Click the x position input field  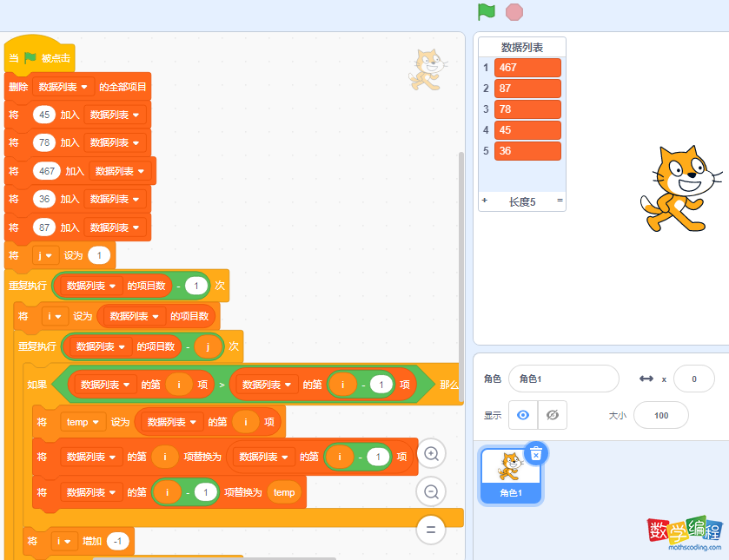tap(693, 379)
